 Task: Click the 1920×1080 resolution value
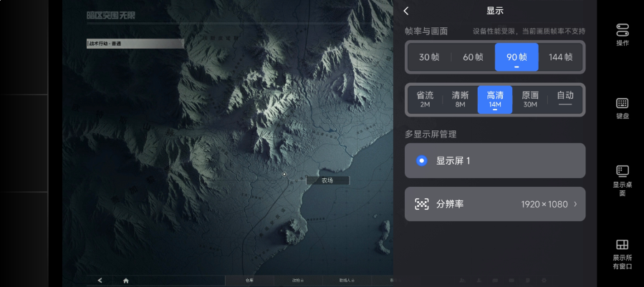click(544, 204)
